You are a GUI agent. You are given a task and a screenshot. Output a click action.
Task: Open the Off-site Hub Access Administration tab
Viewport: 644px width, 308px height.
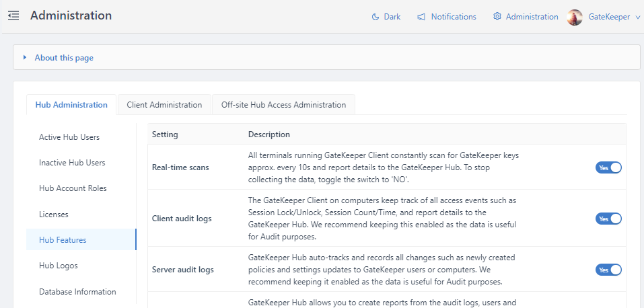(283, 105)
